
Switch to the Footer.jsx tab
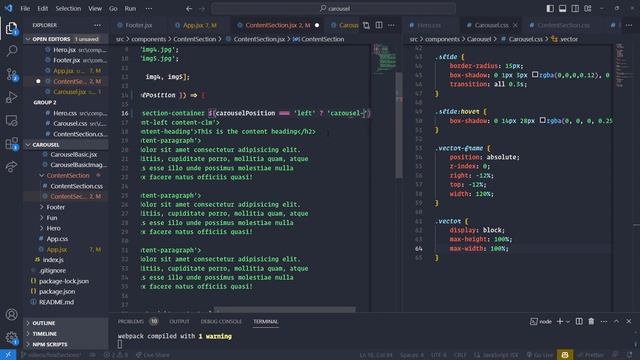(x=139, y=25)
